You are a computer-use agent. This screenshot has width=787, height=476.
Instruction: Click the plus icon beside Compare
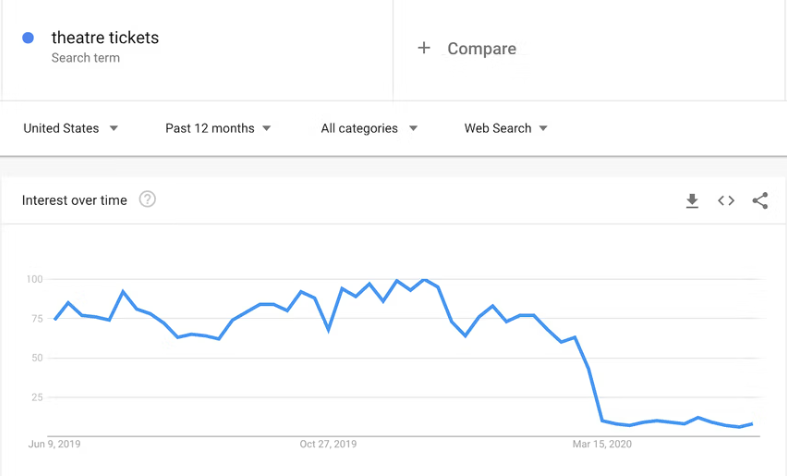pos(424,48)
